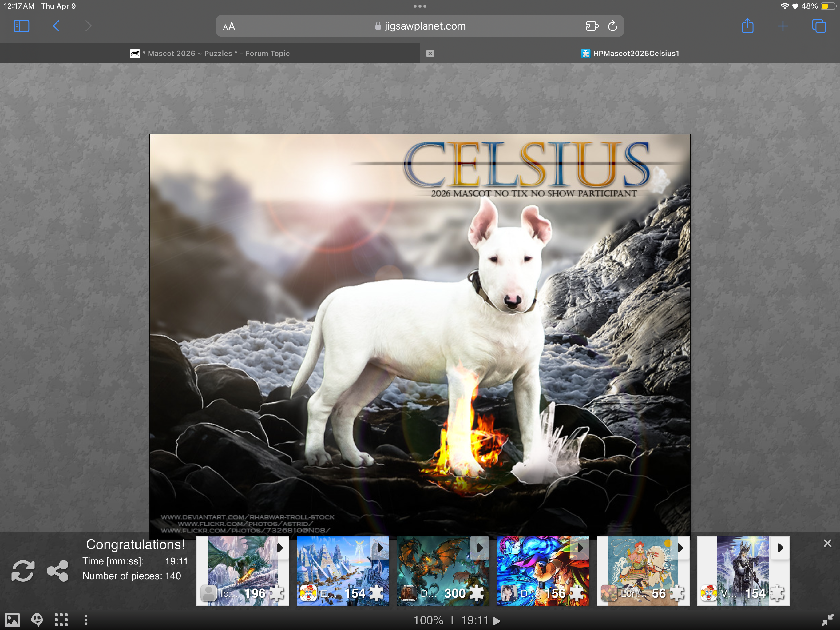The width and height of the screenshot is (840, 630).
Task: Exit fullscreen with the shrink arrows icon
Action: click(827, 620)
